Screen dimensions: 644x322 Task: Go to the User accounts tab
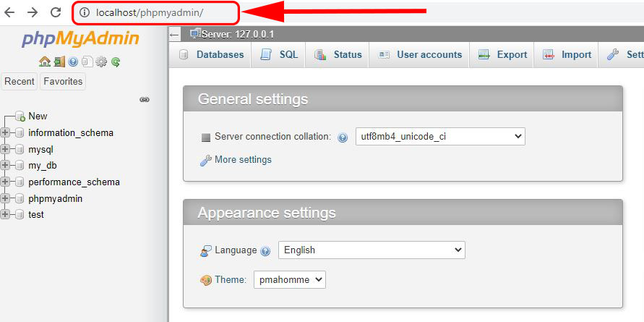419,55
